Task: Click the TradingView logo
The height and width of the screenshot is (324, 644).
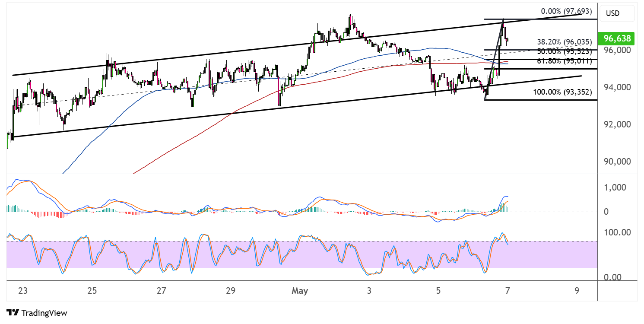Action: click(37, 313)
